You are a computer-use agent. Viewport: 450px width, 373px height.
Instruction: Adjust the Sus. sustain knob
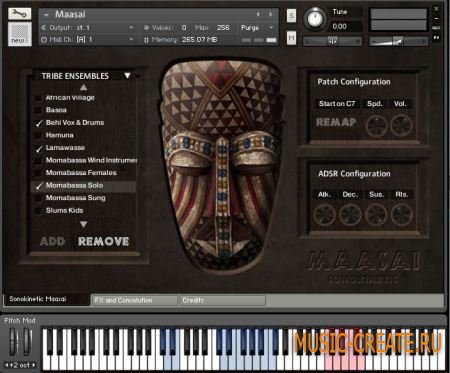tap(376, 215)
